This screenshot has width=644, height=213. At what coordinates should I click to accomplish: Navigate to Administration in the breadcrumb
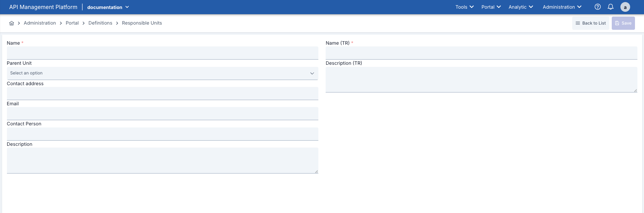pyautogui.click(x=40, y=23)
